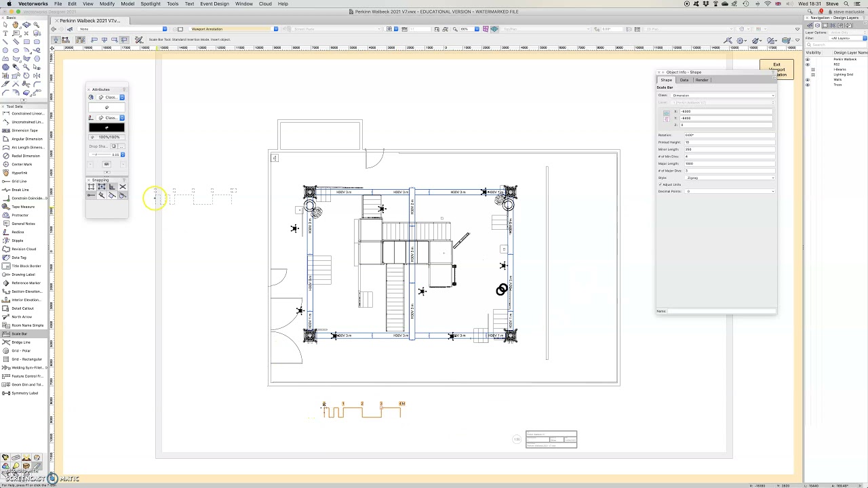Select the North Arrow tool
Screen dimensions: 868x488
pos(21,317)
